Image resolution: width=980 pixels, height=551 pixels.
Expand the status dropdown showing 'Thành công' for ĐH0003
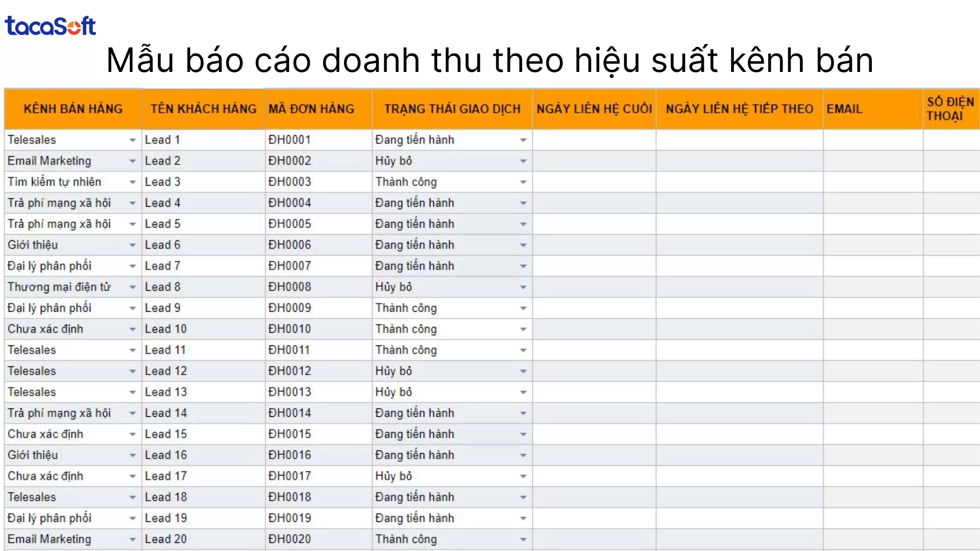click(x=523, y=181)
